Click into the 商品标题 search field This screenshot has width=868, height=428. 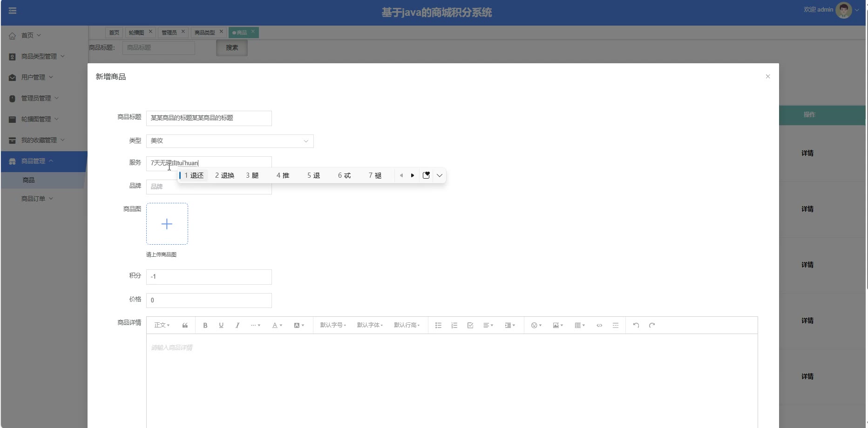click(x=159, y=48)
